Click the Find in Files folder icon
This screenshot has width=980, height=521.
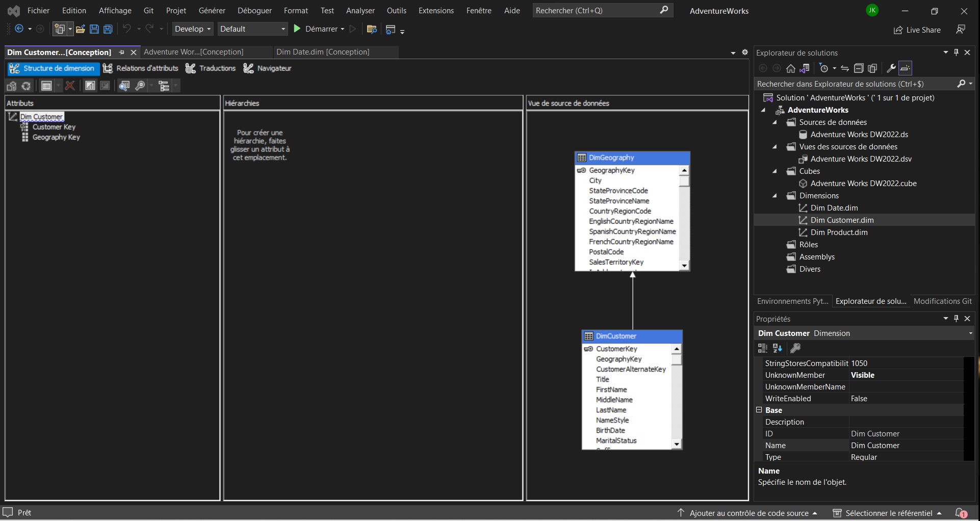[x=372, y=29]
